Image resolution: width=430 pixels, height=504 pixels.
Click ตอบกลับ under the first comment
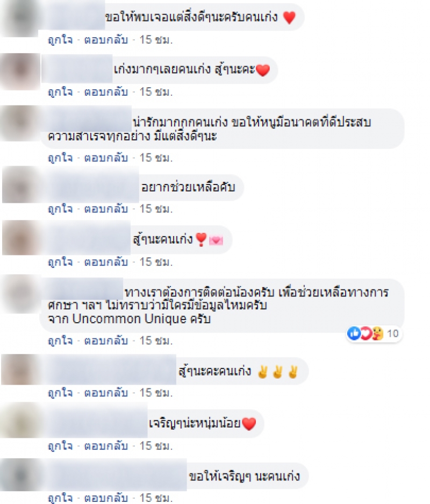click(x=106, y=40)
